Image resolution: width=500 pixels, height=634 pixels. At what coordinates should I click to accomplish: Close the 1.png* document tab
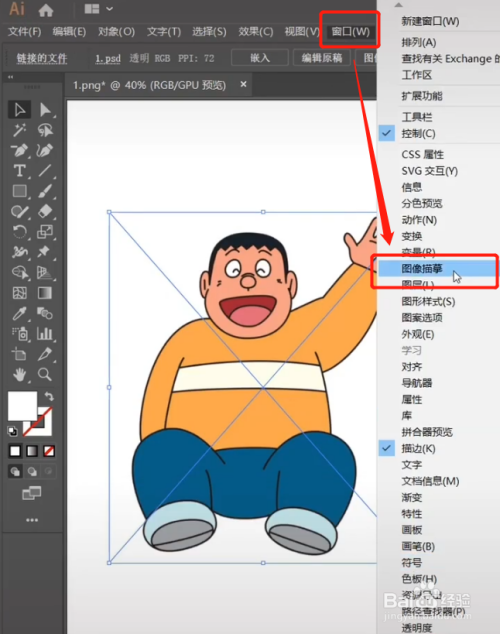(243, 84)
